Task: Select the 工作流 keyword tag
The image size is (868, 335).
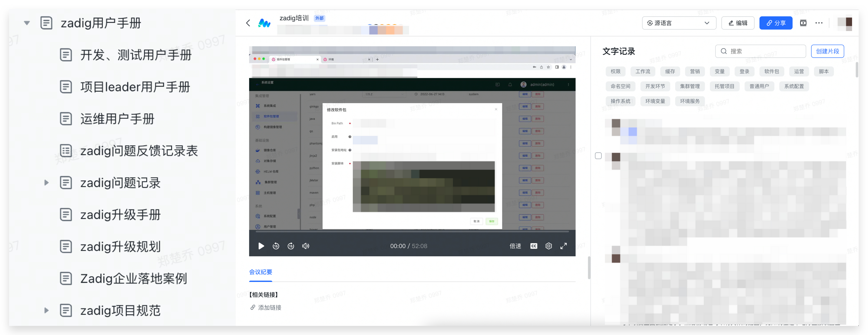Action: pos(643,71)
